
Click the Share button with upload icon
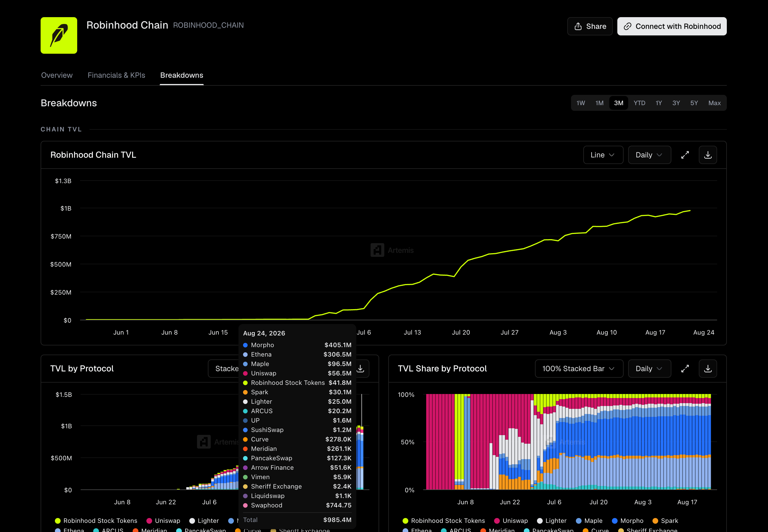(x=590, y=26)
